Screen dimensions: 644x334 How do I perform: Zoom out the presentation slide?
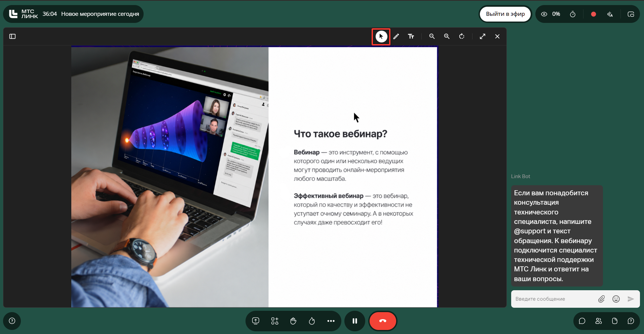point(432,36)
